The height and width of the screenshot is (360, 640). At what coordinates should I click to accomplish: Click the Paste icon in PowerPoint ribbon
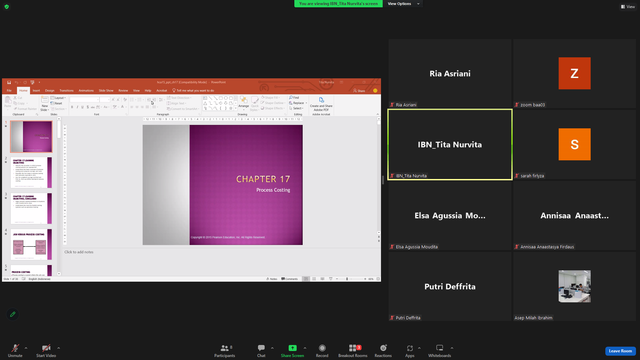(x=8, y=101)
